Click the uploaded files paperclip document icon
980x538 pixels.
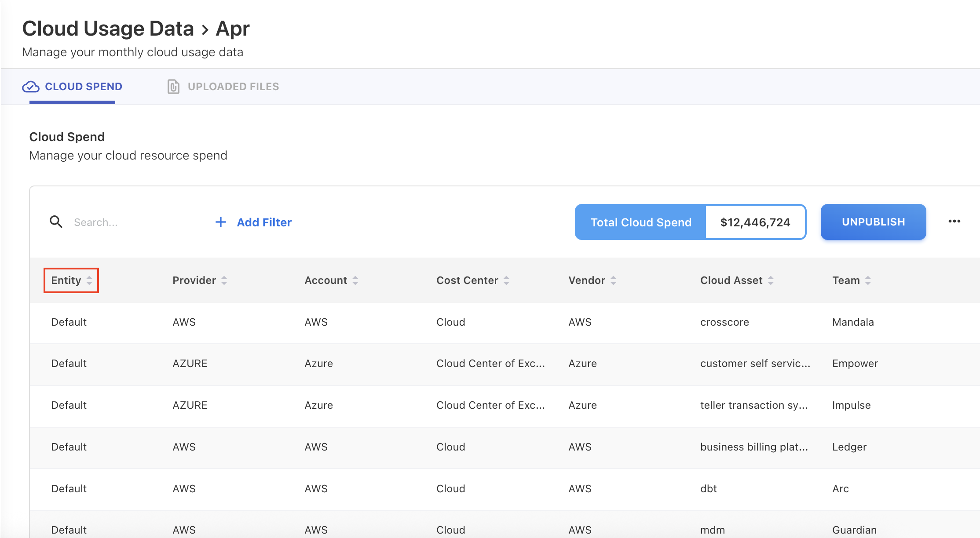pos(173,87)
